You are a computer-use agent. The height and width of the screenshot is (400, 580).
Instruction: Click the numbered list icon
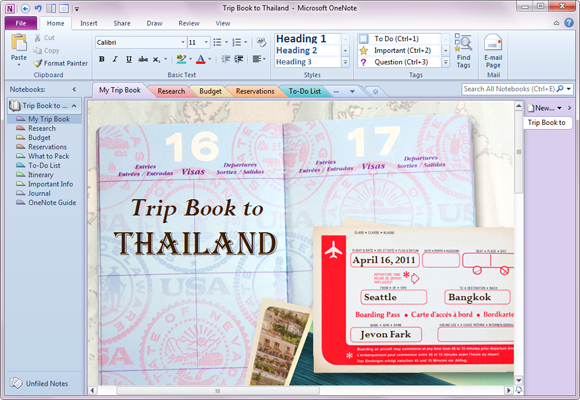[x=237, y=42]
